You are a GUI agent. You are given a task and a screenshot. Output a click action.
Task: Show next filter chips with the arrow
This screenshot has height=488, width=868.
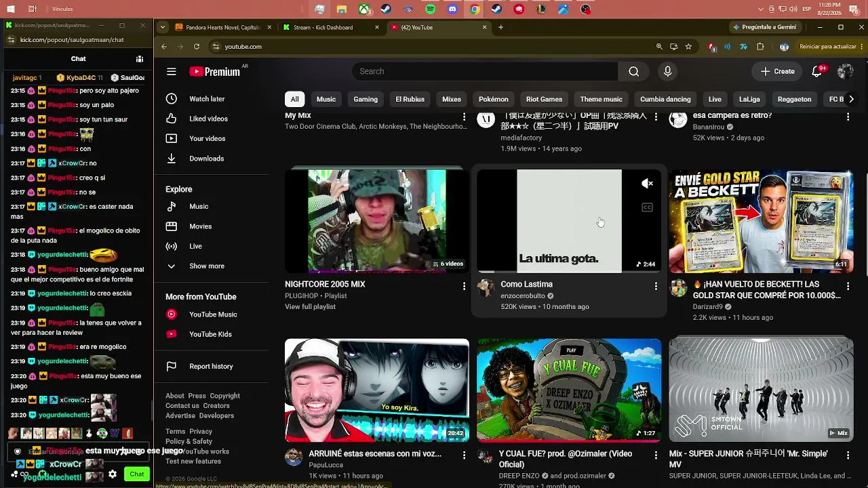(851, 99)
